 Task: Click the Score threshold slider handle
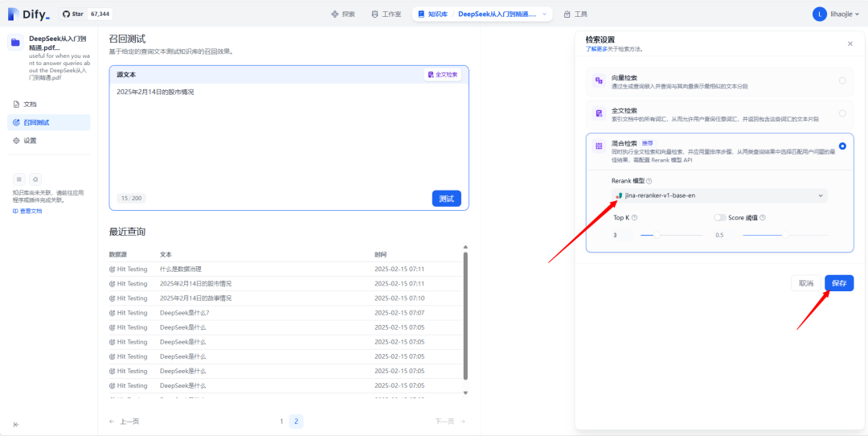[785, 236]
